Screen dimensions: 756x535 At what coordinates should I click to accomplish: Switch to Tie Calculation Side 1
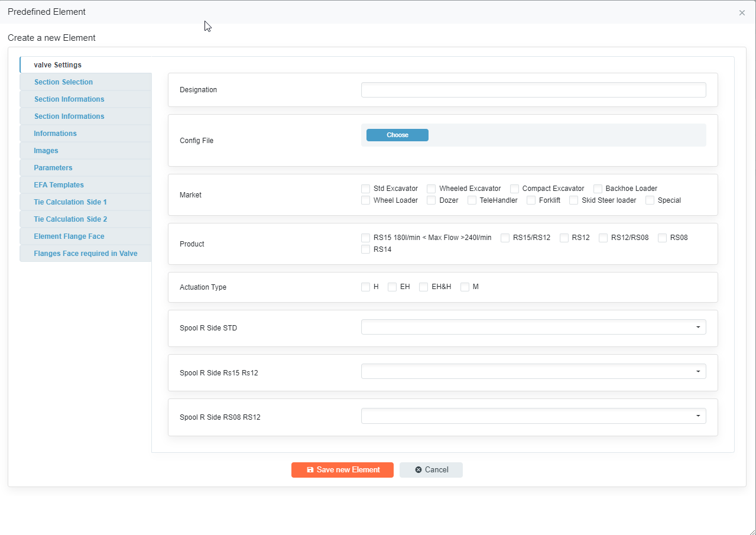pos(86,202)
